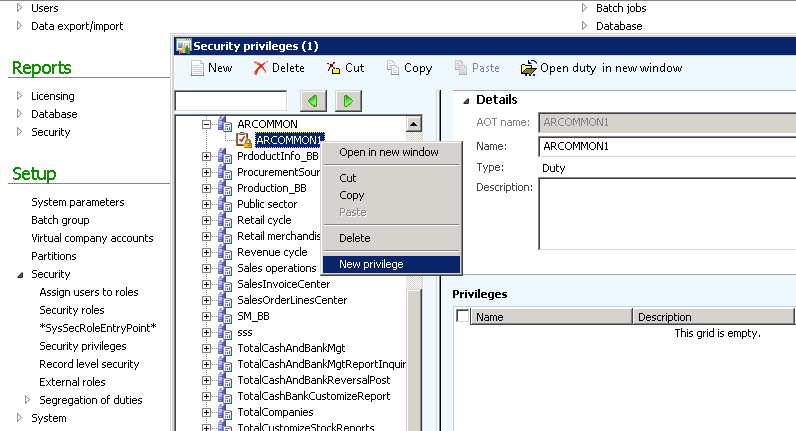Click the ARCOMMON1 duty icon
Image resolution: width=796 pixels, height=431 pixels.
[244, 140]
